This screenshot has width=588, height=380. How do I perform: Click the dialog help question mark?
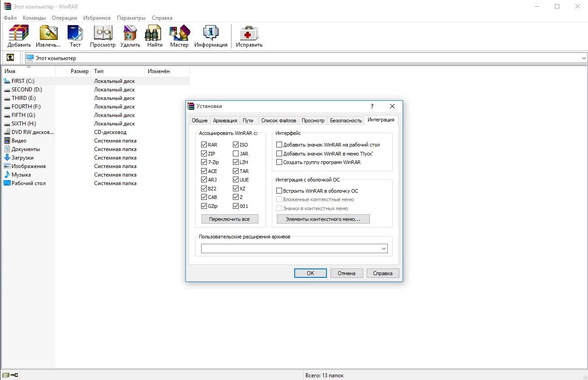click(372, 106)
